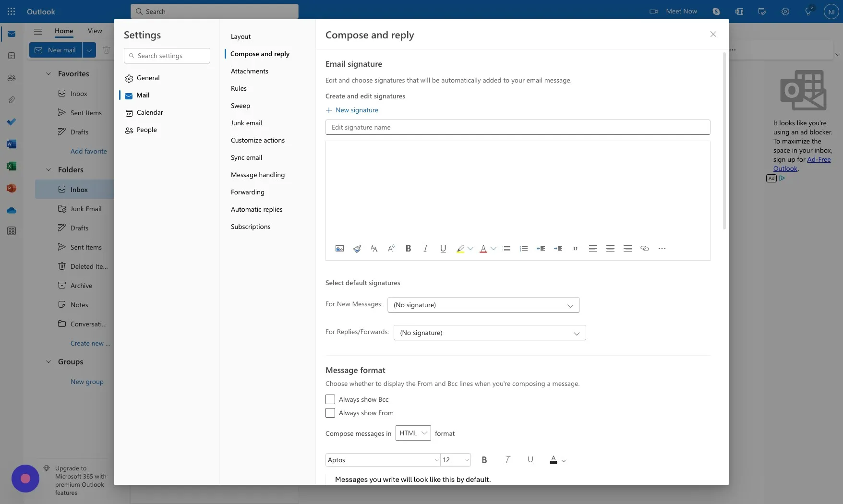Insert quote block in signature
843x504 pixels.
575,249
